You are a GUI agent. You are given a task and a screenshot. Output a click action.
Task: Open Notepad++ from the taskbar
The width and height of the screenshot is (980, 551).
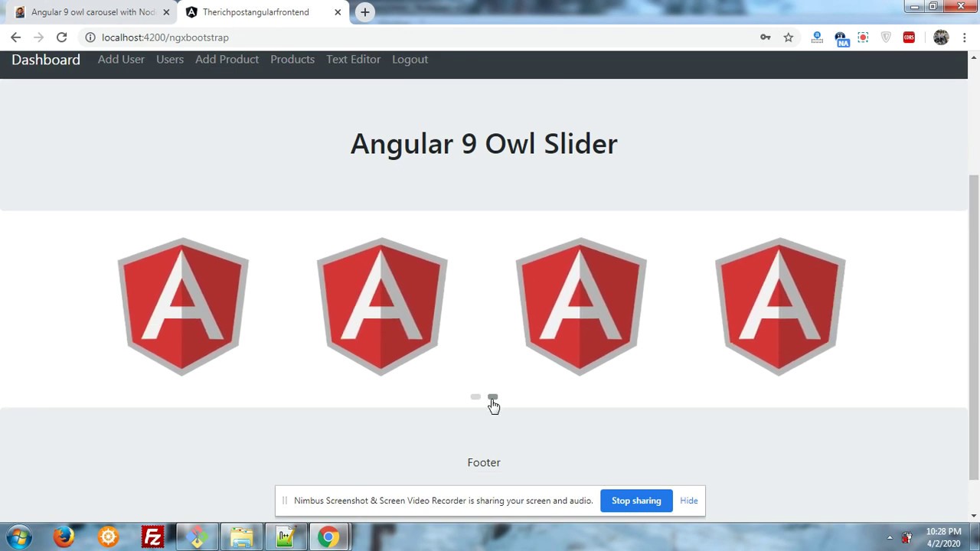pos(286,537)
